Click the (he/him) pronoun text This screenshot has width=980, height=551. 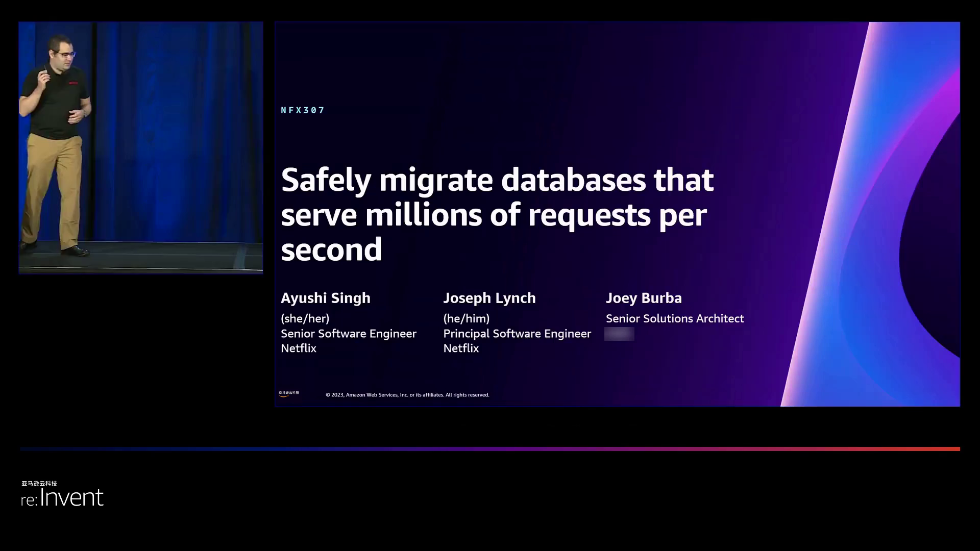(466, 318)
